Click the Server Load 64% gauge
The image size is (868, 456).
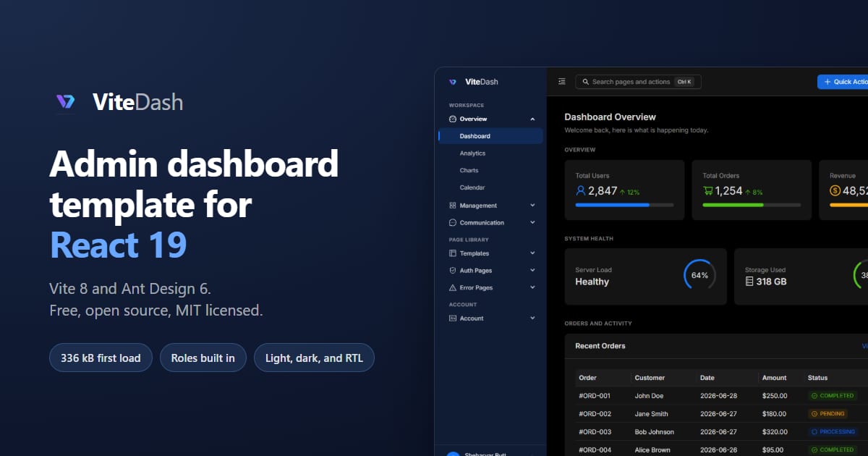click(699, 275)
